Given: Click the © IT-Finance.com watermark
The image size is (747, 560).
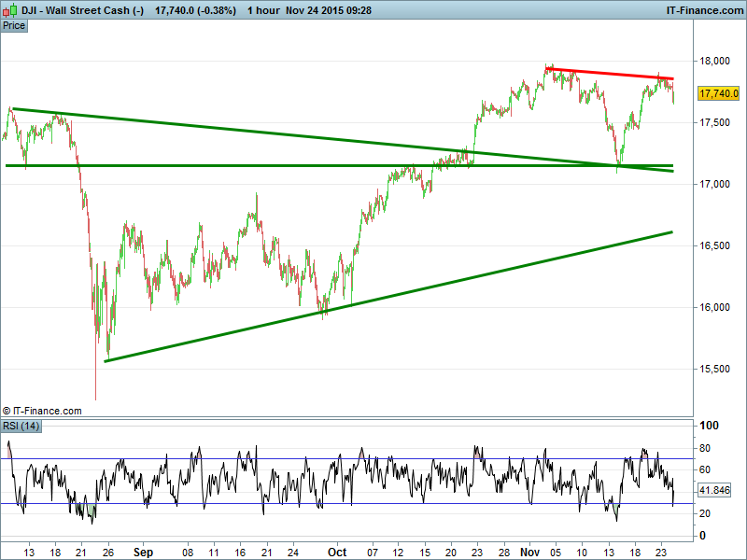Looking at the screenshot, I should click(43, 411).
